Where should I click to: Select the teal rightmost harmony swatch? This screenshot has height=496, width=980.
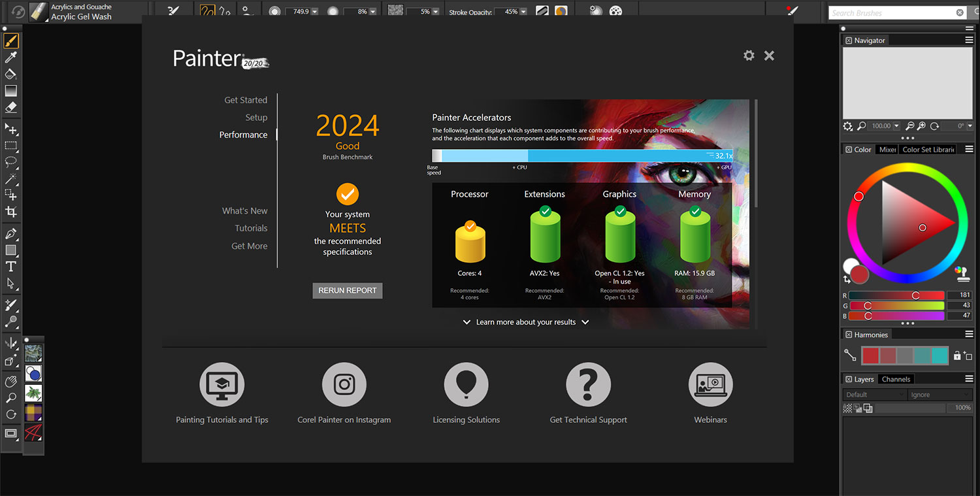[939, 355]
